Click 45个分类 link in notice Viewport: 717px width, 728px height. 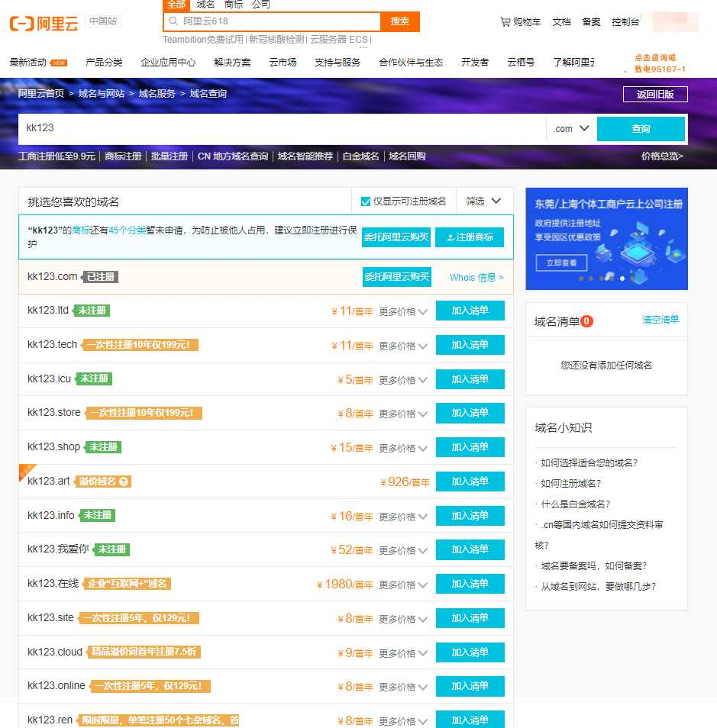tap(127, 230)
